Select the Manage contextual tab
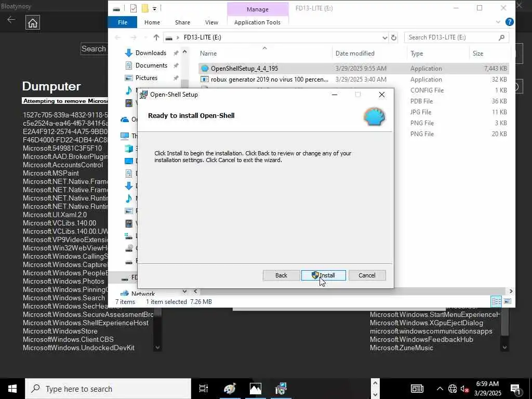This screenshot has width=532, height=399. tap(258, 9)
